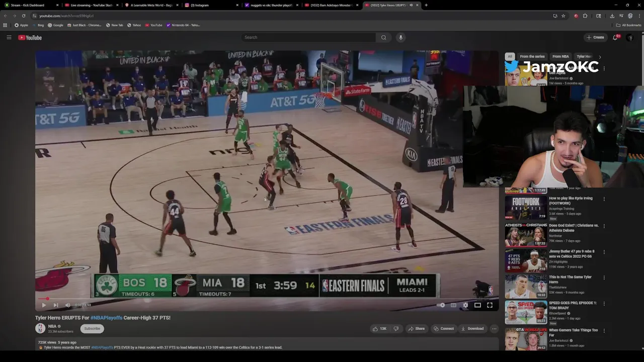
Task: Bookmark this page with star icon
Action: coord(563,16)
